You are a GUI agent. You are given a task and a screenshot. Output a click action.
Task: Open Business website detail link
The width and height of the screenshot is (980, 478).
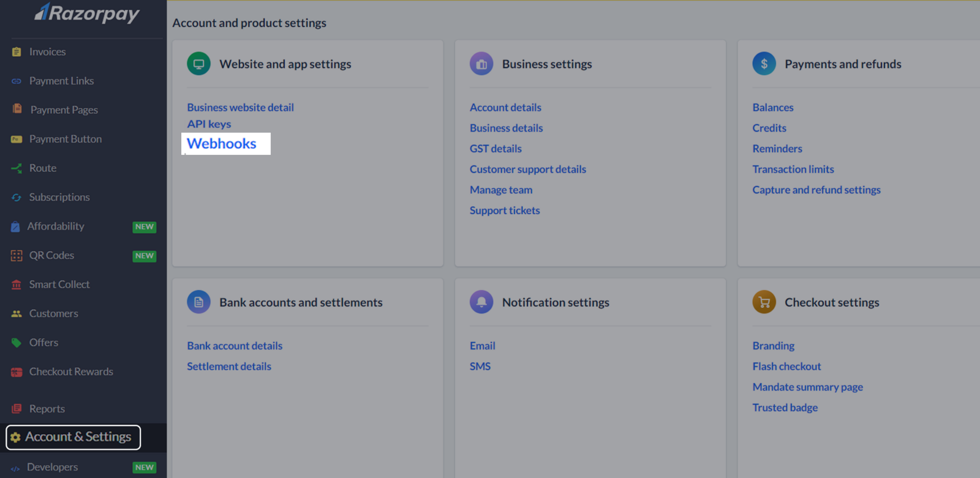click(x=241, y=107)
